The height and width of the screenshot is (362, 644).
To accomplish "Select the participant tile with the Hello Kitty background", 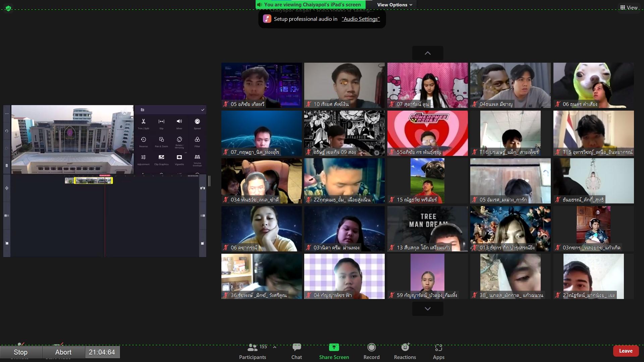I will (427, 85).
